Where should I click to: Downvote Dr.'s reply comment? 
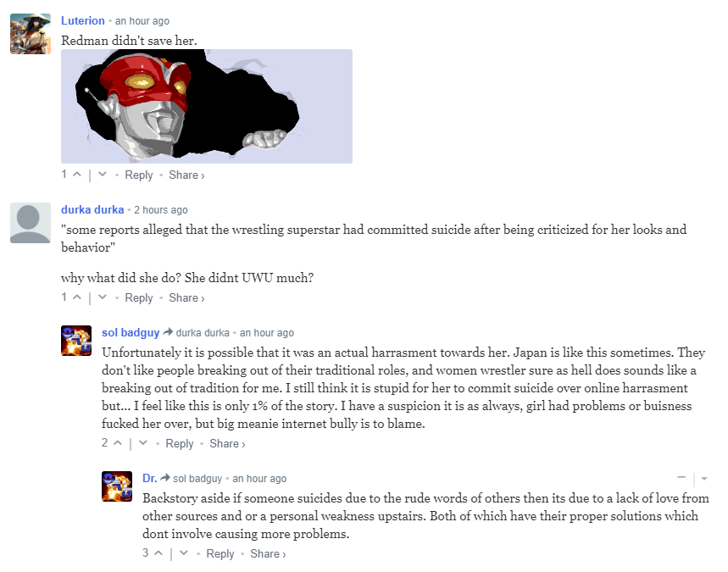184,553
